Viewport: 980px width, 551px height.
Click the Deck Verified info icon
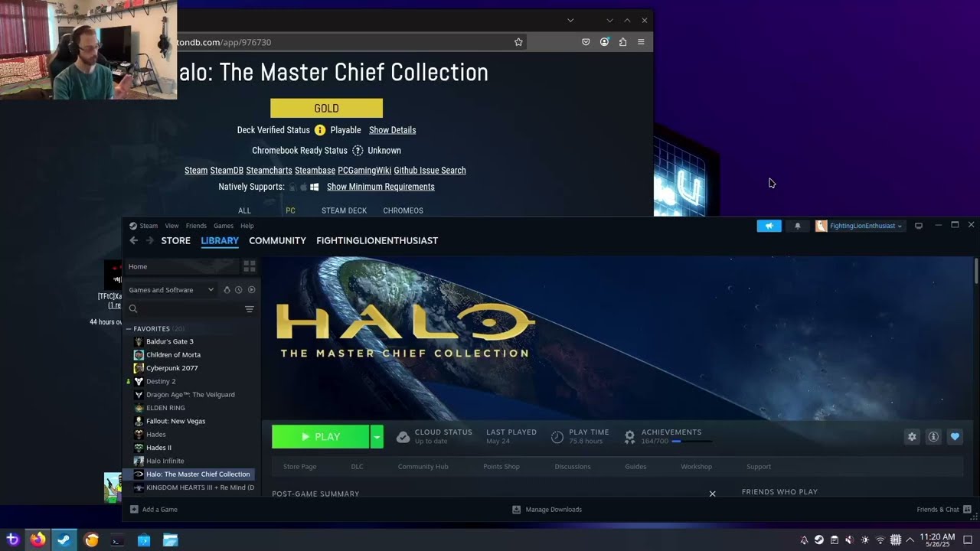point(320,130)
